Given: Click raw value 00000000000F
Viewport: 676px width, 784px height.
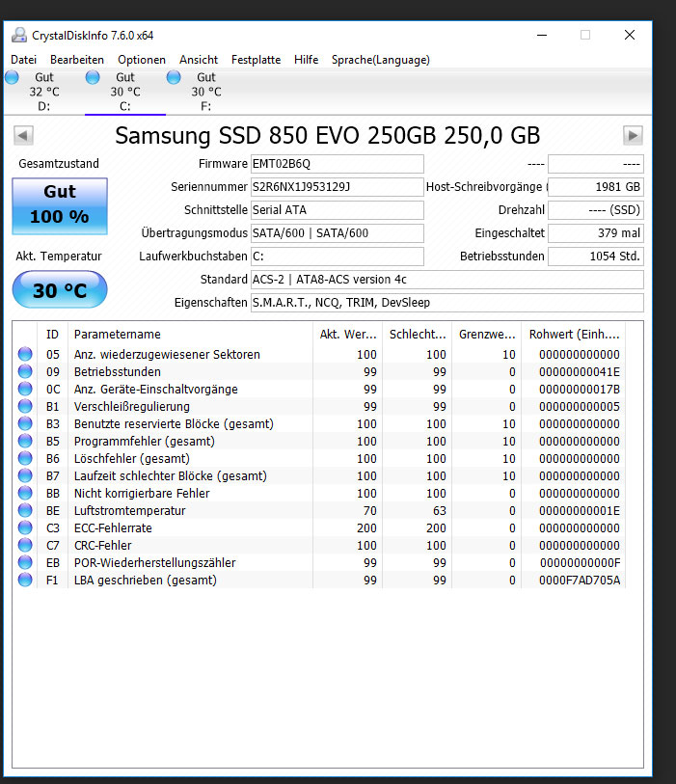Looking at the screenshot, I should tap(580, 562).
